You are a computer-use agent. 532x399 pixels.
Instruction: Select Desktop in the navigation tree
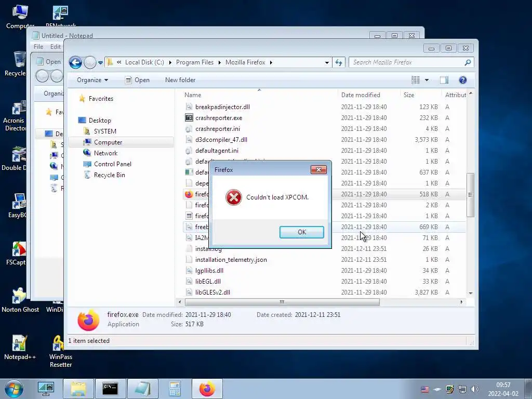[x=100, y=121]
